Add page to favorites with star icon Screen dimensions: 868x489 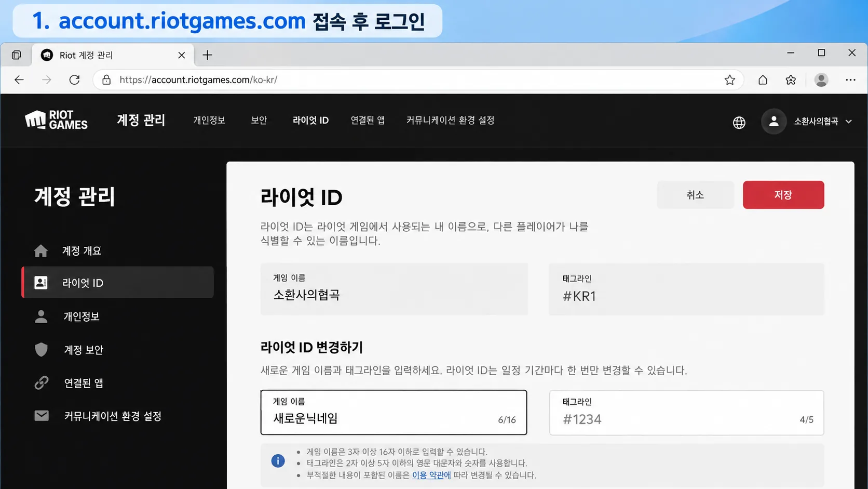point(730,80)
